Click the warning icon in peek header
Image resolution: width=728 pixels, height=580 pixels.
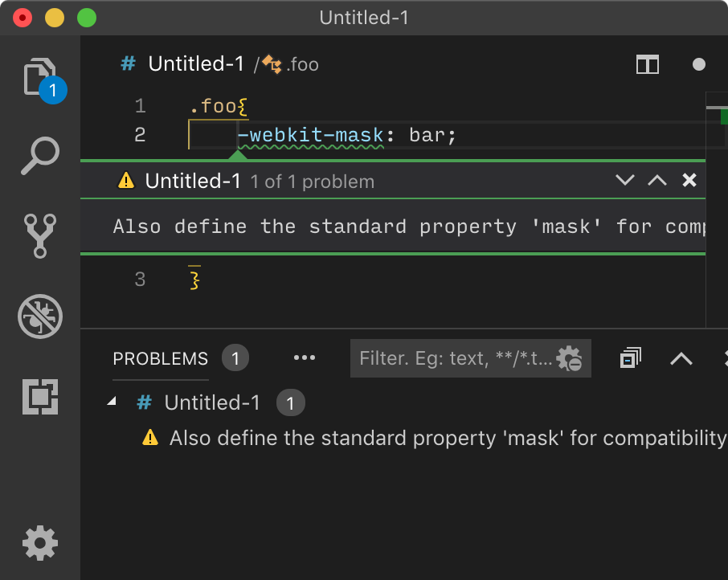pos(126,181)
